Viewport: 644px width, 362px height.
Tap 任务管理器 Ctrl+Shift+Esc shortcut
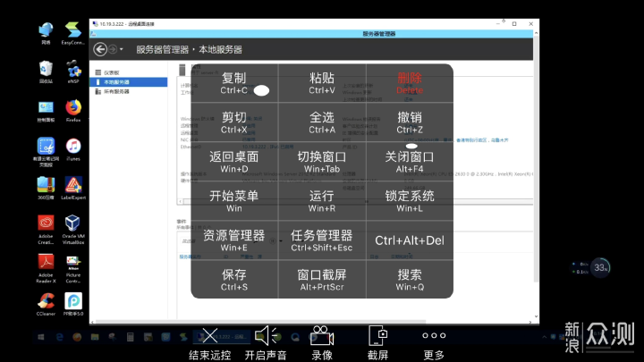(322, 240)
